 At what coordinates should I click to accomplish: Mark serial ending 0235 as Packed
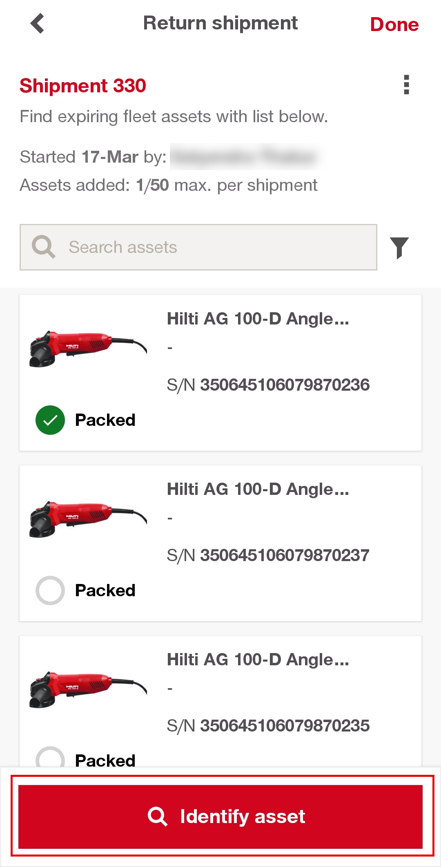(x=50, y=759)
